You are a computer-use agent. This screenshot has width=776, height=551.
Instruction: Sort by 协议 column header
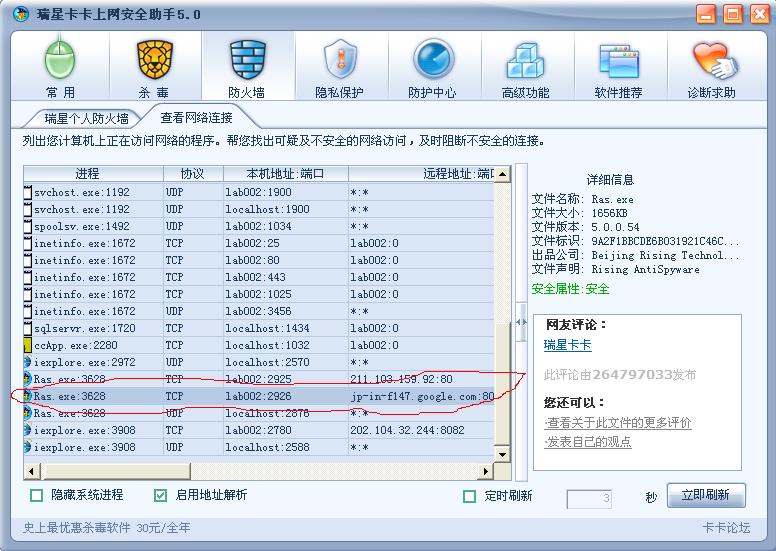(x=194, y=174)
